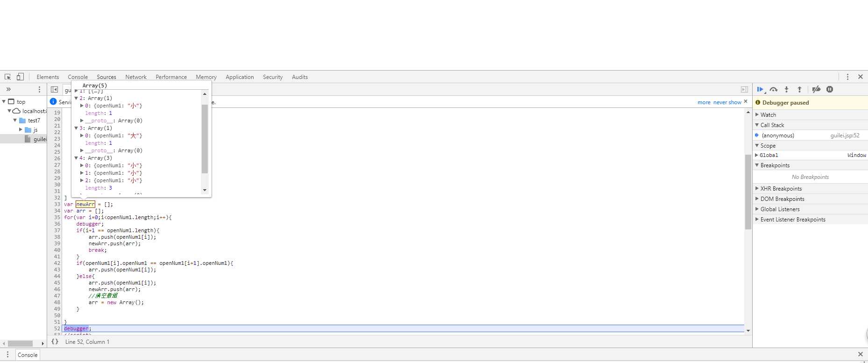Pretty print the source code
This screenshot has width=868, height=363.
pos(55,342)
